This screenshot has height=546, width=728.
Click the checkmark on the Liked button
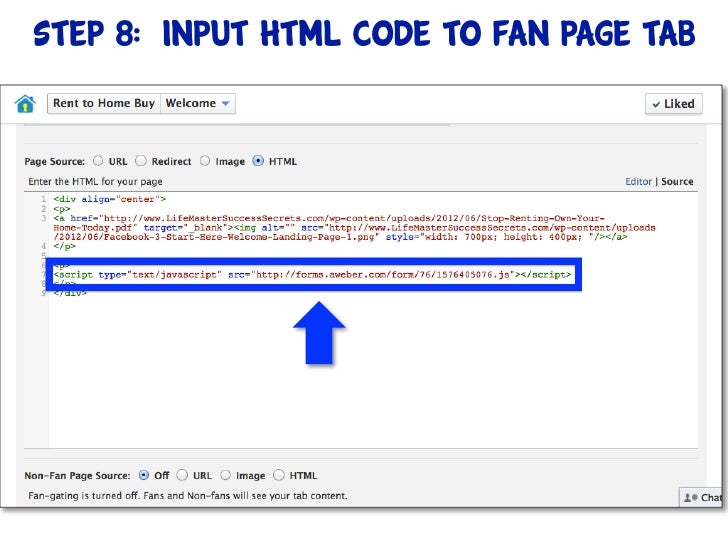pos(656,104)
